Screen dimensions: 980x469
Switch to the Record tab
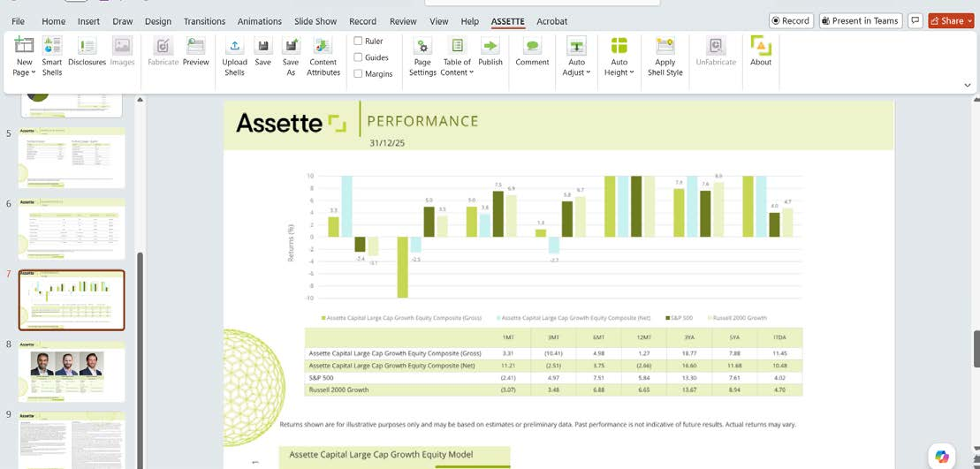coord(362,21)
